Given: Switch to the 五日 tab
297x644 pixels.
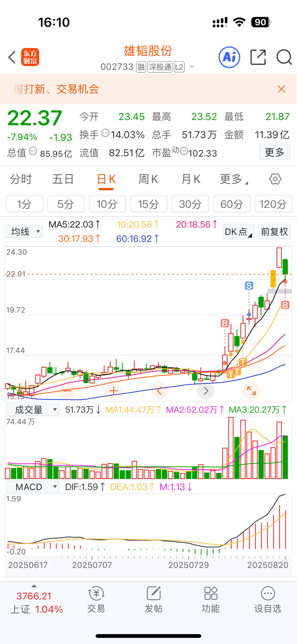Looking at the screenshot, I should 63,179.
